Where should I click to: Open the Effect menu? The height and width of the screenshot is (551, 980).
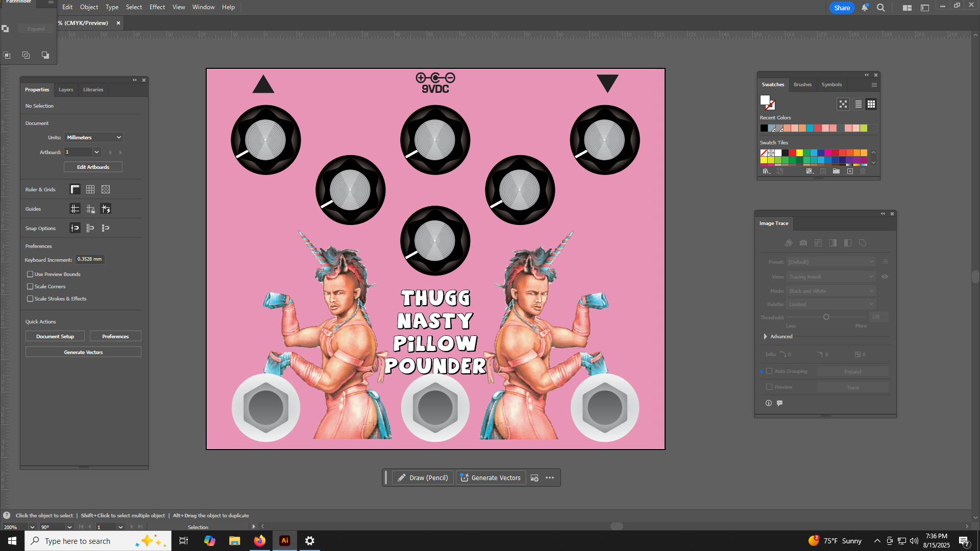click(x=157, y=7)
